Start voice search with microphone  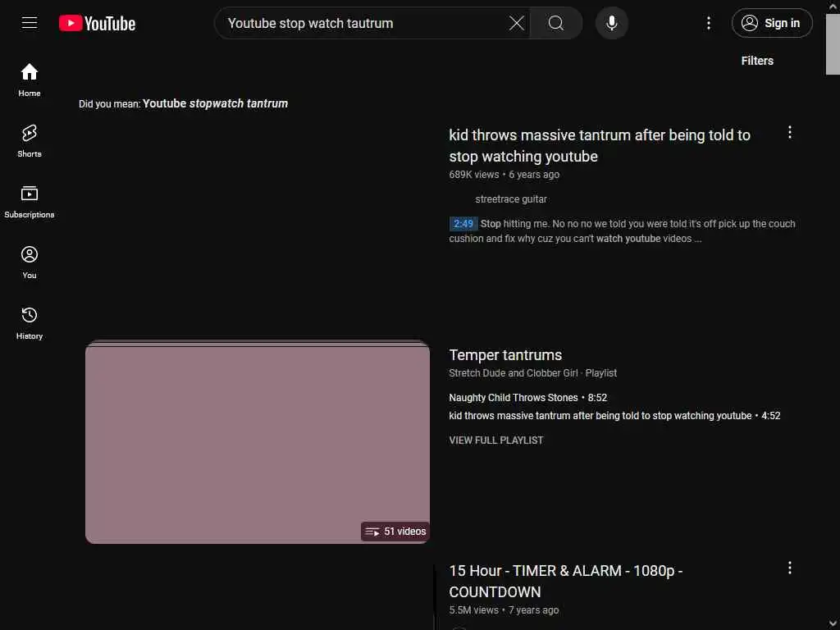[x=612, y=23]
